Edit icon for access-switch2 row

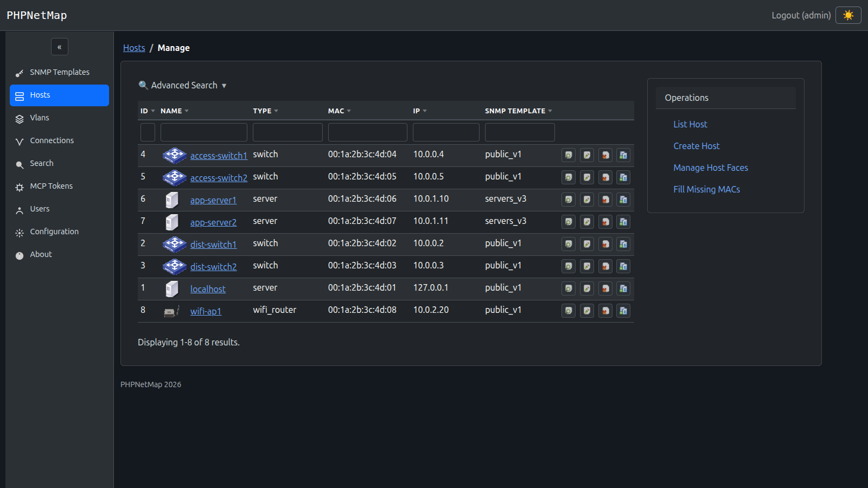(587, 177)
